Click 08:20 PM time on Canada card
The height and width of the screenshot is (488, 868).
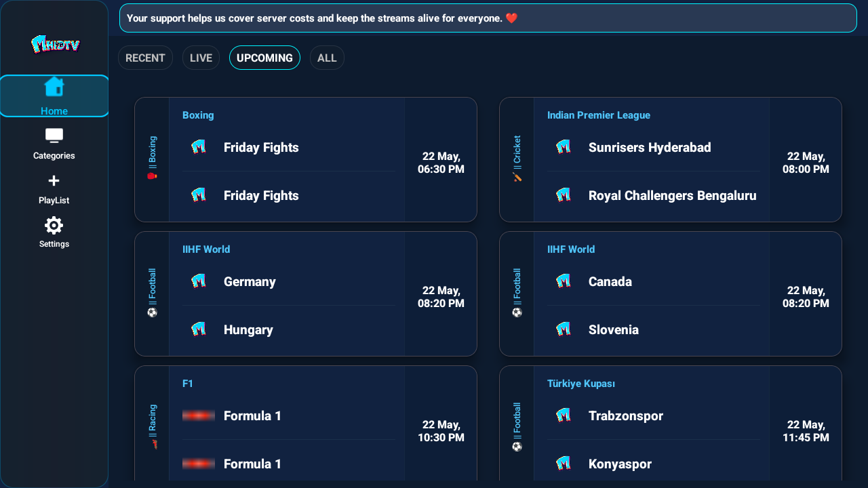806,297
